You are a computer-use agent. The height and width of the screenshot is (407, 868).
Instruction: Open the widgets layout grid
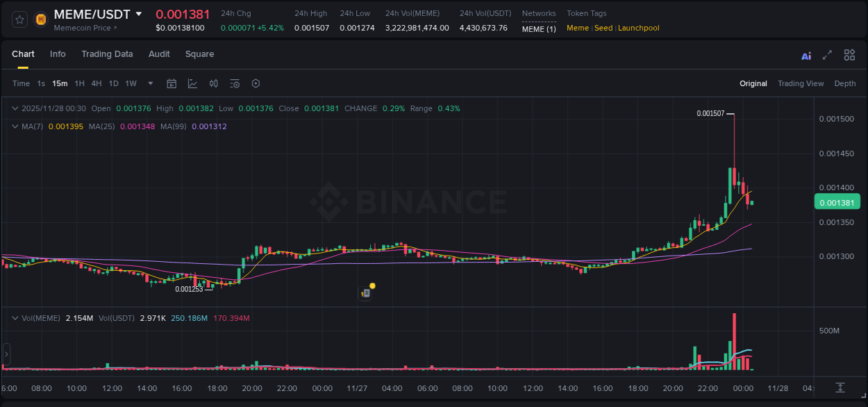849,55
